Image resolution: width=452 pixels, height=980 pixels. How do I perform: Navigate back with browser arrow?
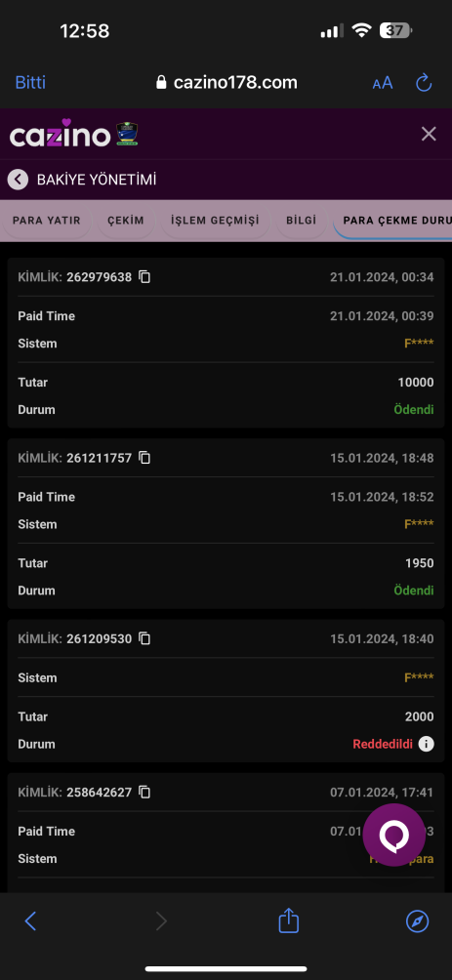30,921
